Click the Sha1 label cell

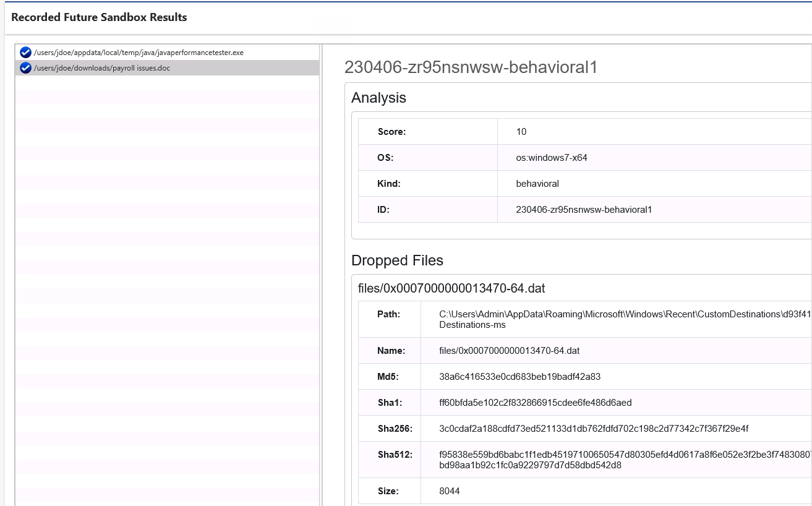point(390,403)
